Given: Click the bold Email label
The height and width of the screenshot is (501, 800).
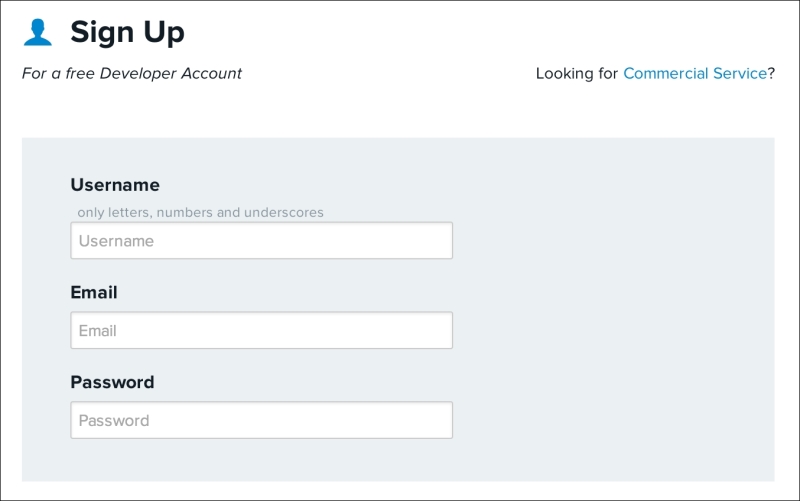Looking at the screenshot, I should [94, 292].
